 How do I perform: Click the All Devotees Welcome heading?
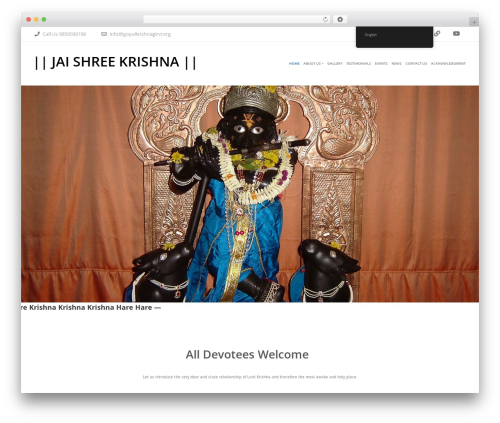pyautogui.click(x=247, y=354)
